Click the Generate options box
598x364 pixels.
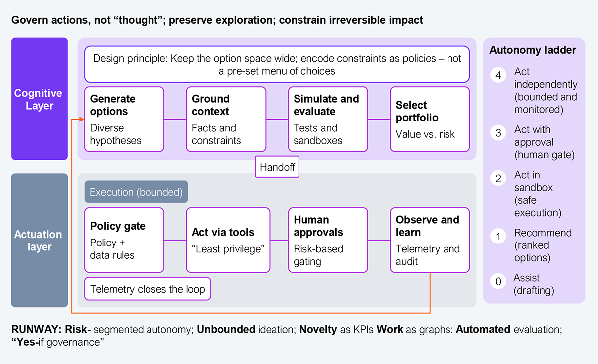124,119
